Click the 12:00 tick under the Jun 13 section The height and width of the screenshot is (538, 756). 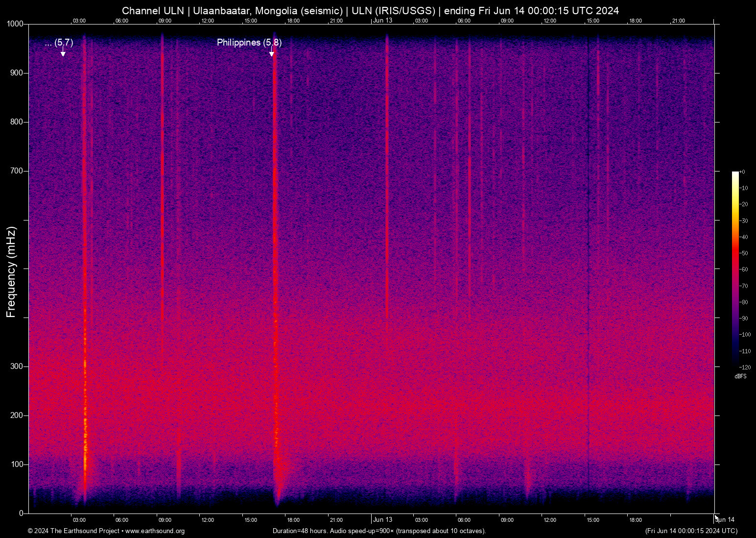tap(550, 519)
